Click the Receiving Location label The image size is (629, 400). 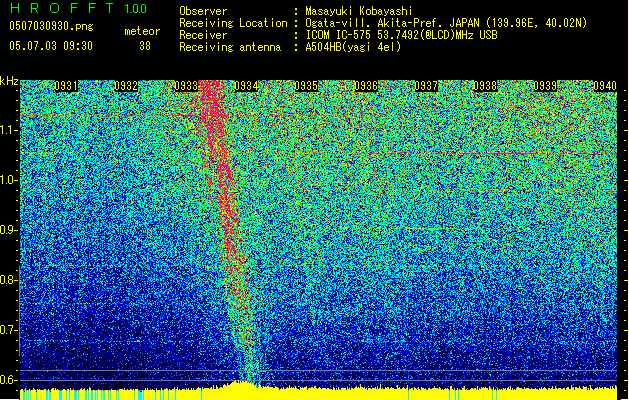(x=233, y=23)
